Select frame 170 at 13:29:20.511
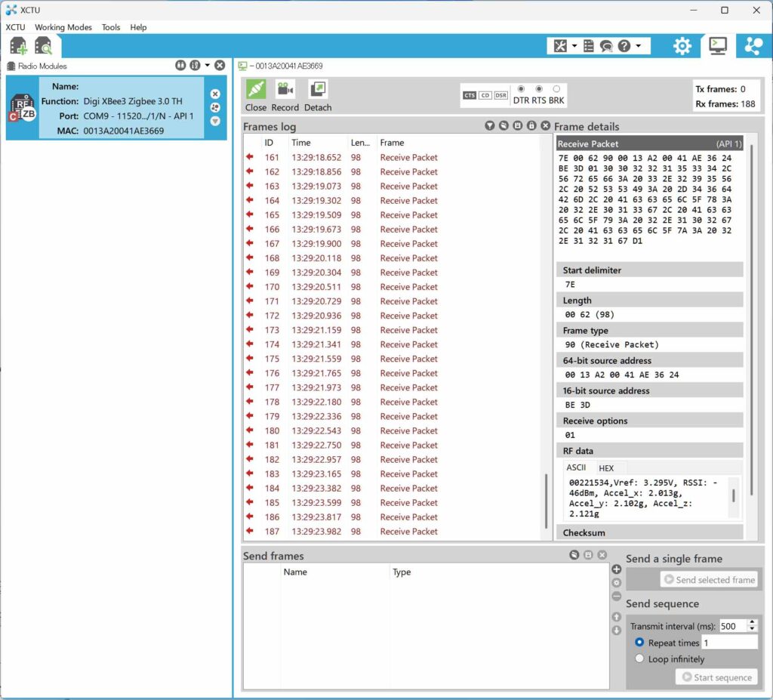This screenshot has width=773, height=700. tap(393, 287)
